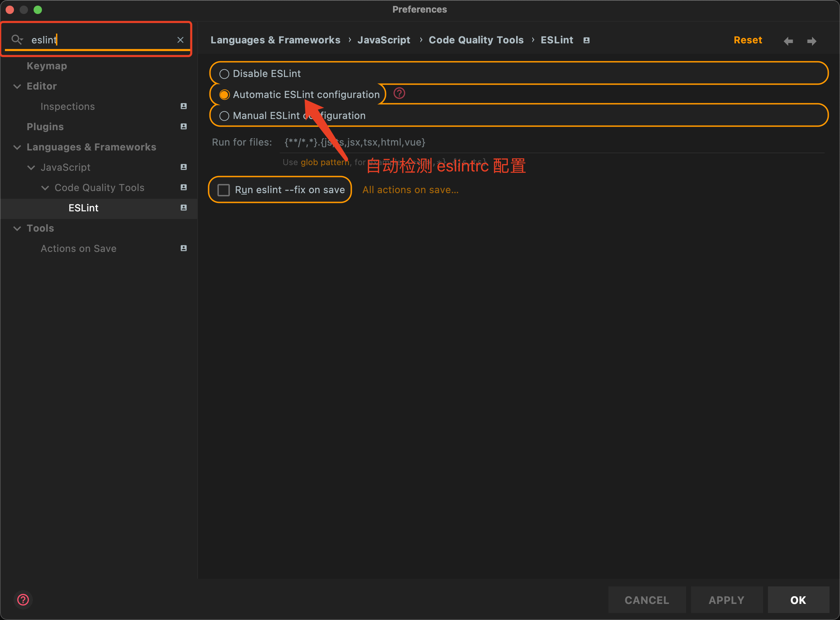Select Manual ESLint configuration option

point(292,115)
